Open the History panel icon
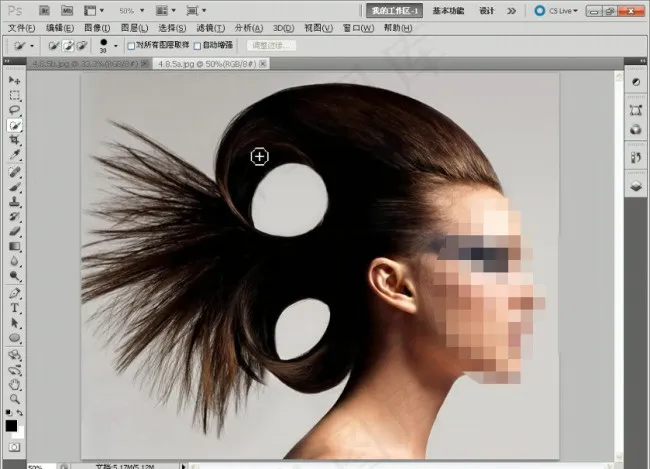Viewport: 650px width, 469px height. point(635,158)
